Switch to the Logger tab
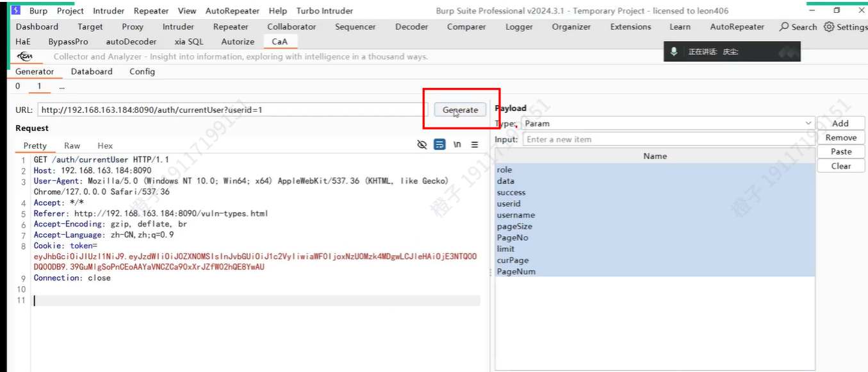868x372 pixels. [519, 27]
